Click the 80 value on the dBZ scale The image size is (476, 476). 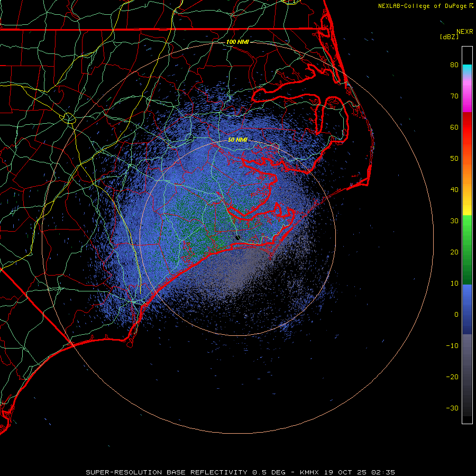tap(454, 65)
